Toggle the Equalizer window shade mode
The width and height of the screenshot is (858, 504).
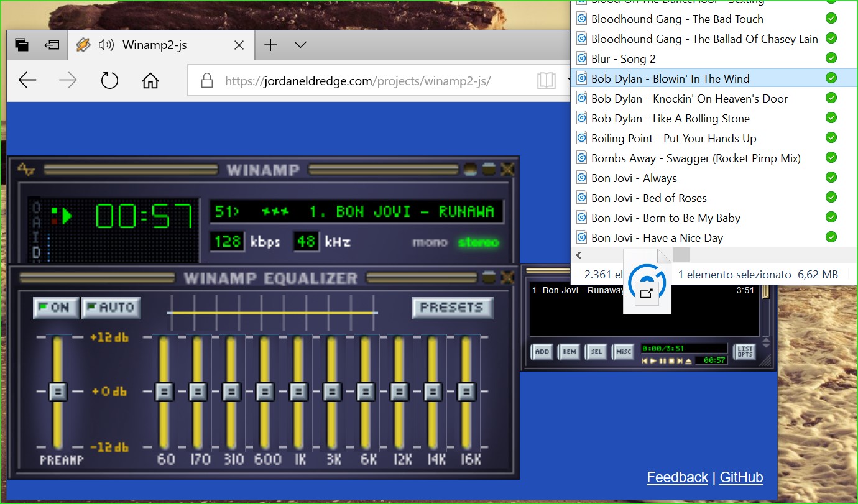[x=489, y=277]
